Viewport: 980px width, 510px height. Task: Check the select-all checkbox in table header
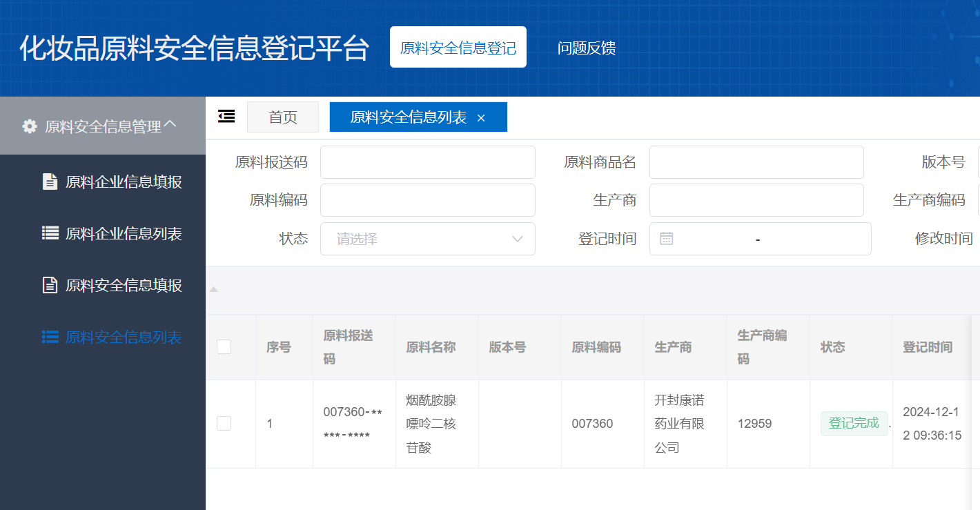(x=224, y=347)
